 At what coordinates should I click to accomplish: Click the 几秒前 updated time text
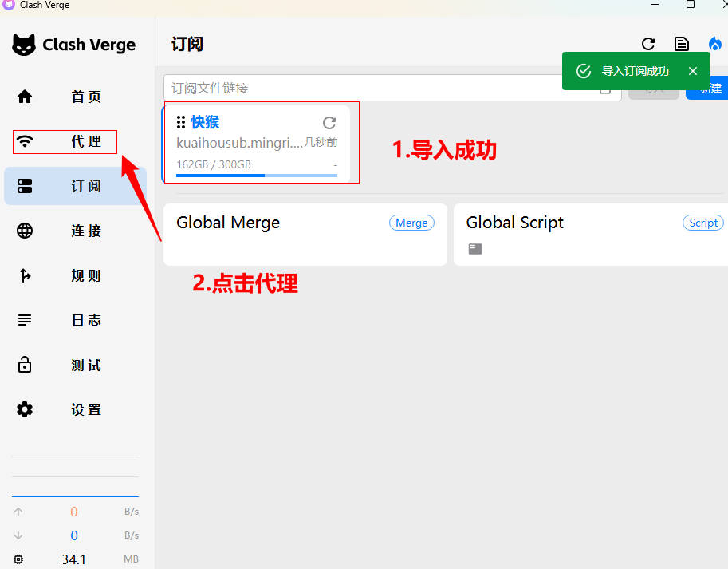point(321,142)
